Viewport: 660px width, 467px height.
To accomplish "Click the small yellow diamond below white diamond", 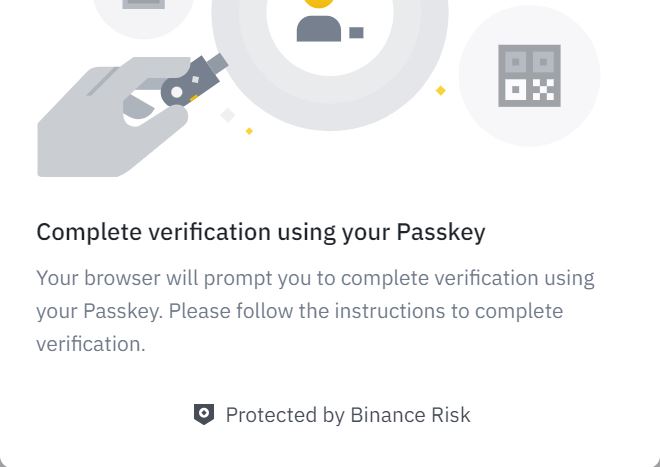I will click(x=249, y=131).
